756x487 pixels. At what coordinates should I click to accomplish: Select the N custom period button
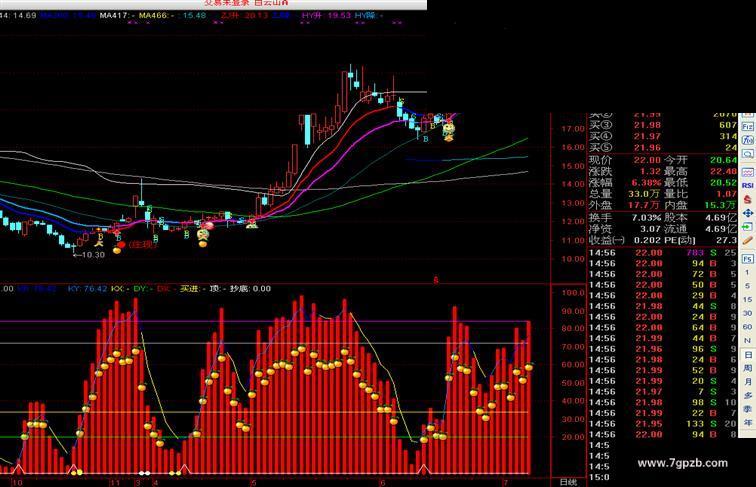point(747,340)
